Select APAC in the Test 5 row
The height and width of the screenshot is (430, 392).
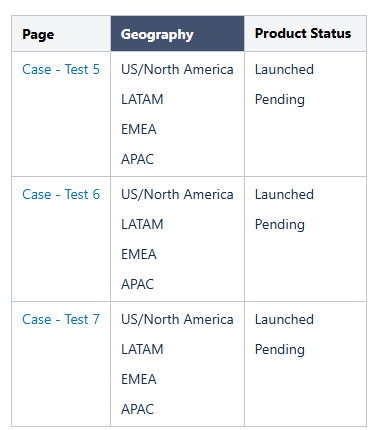coord(137,159)
